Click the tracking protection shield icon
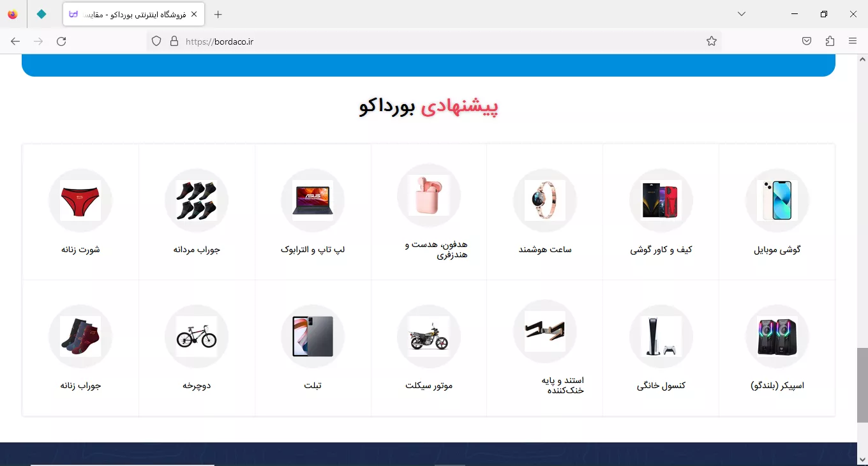868x466 pixels. tap(156, 41)
